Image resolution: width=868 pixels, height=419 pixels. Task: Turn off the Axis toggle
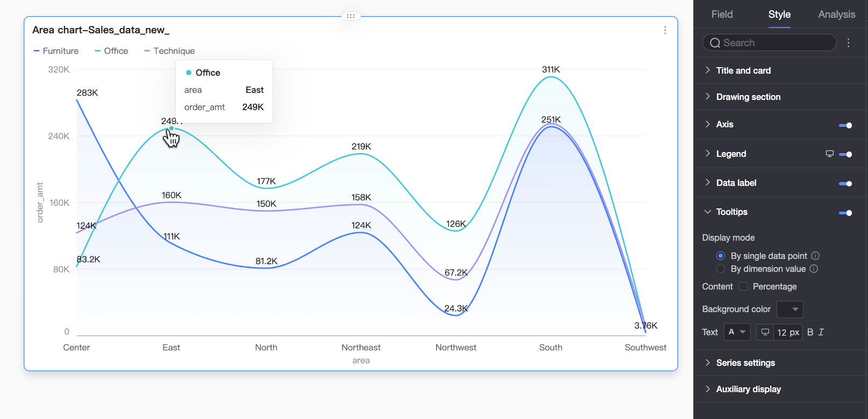(845, 125)
